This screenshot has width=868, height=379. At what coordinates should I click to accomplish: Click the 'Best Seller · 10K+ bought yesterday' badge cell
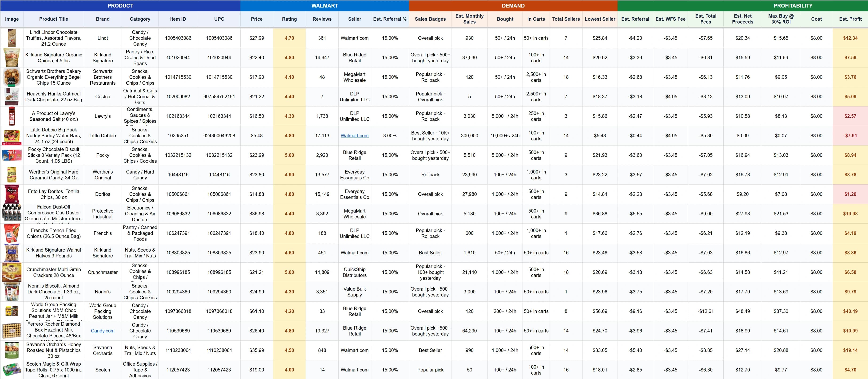coord(430,135)
